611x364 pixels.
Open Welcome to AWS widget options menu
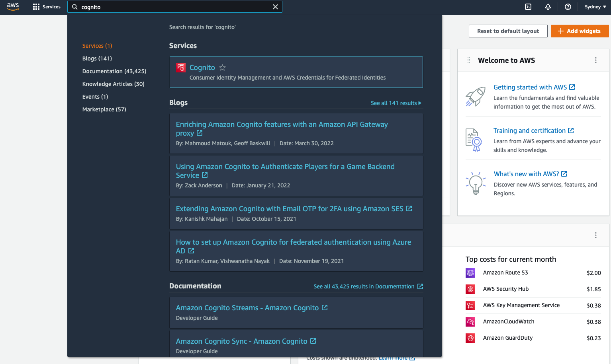596,60
